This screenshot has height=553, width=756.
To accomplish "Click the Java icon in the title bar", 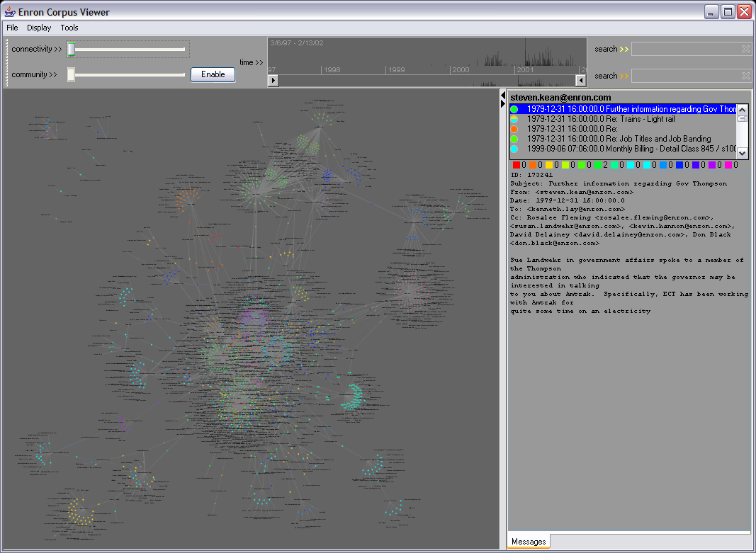I will point(10,11).
